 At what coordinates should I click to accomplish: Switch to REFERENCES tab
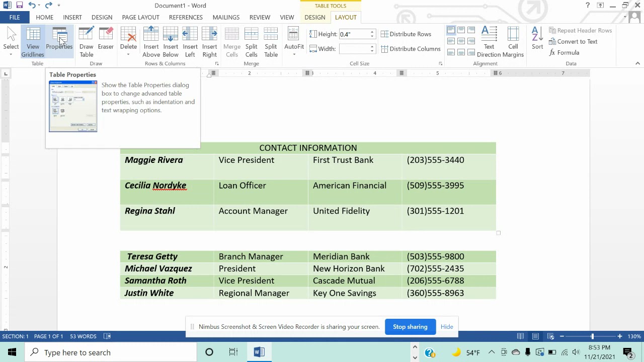186,17
